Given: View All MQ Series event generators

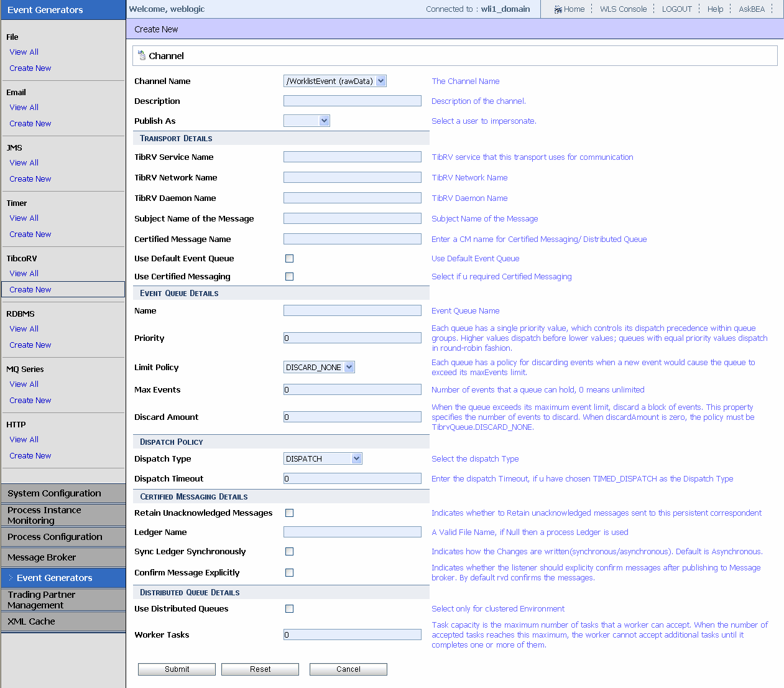Looking at the screenshot, I should pos(24,384).
